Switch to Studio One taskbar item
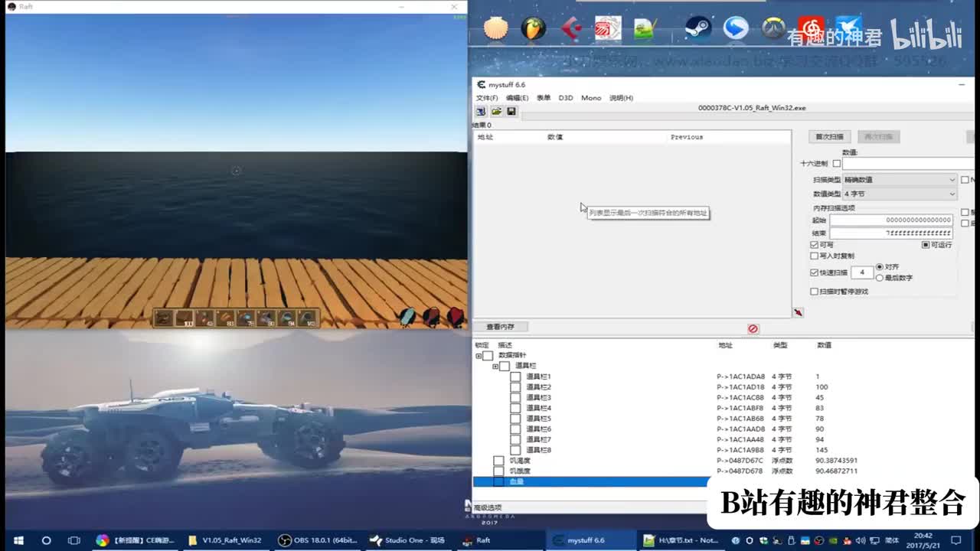 click(x=408, y=540)
